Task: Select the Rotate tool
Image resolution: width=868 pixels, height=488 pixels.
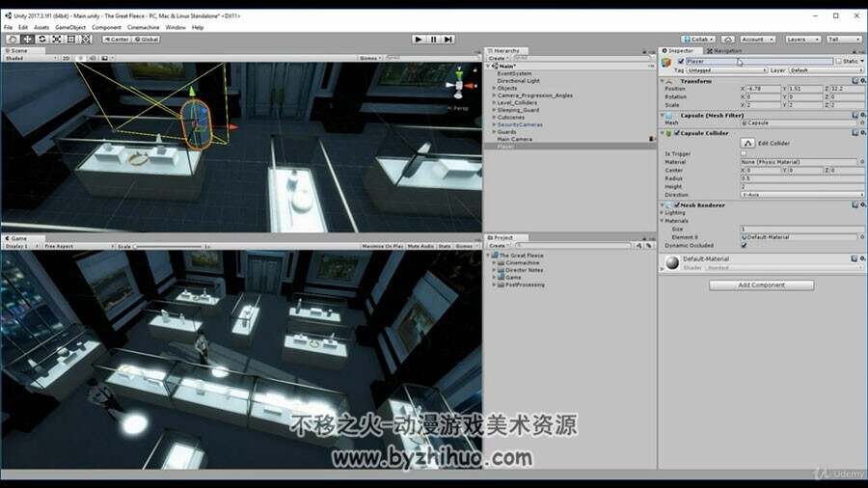Action: [x=42, y=40]
